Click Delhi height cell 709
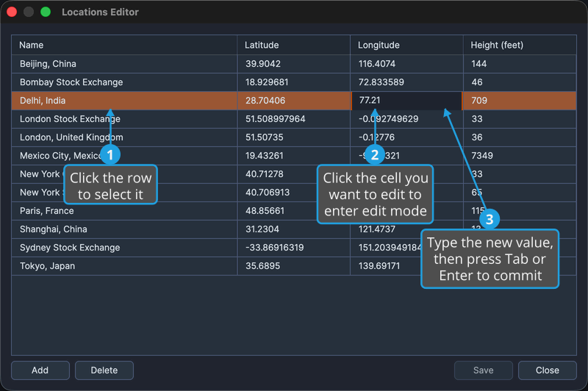588x391 pixels. [x=520, y=101]
